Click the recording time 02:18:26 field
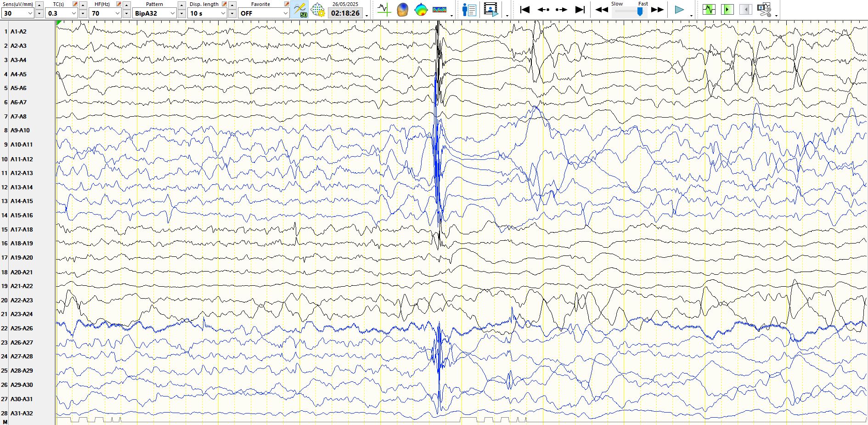Screen dimensions: 868x425 point(345,13)
